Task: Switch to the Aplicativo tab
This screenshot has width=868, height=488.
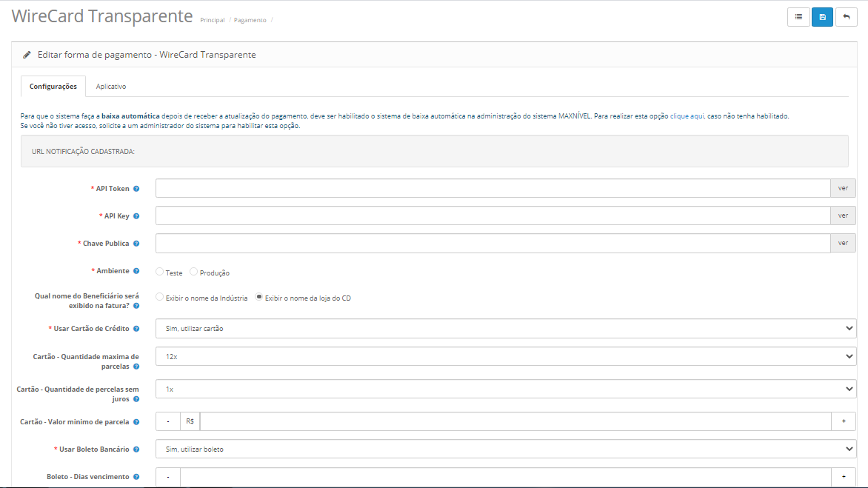Action: point(111,87)
